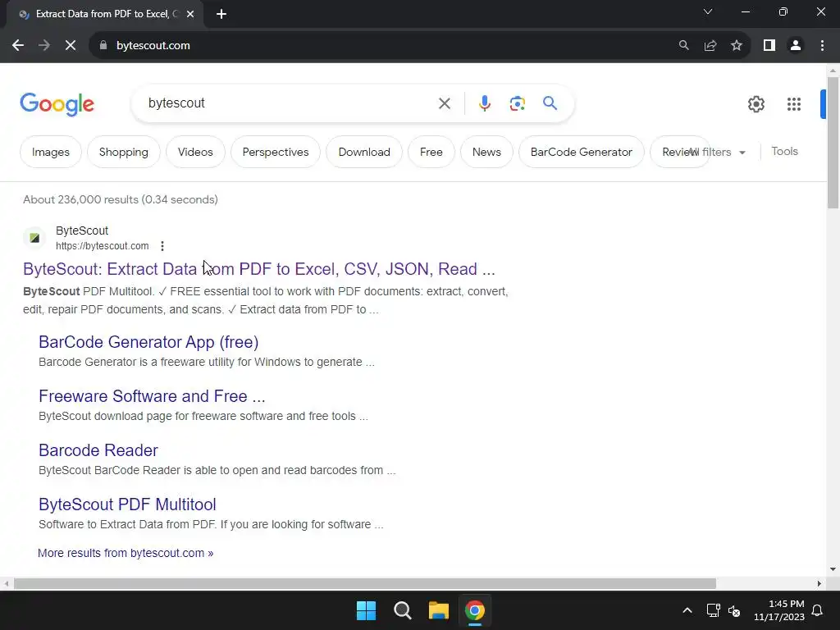Filter results by Images
Image resolution: width=840 pixels, height=630 pixels.
[51, 152]
